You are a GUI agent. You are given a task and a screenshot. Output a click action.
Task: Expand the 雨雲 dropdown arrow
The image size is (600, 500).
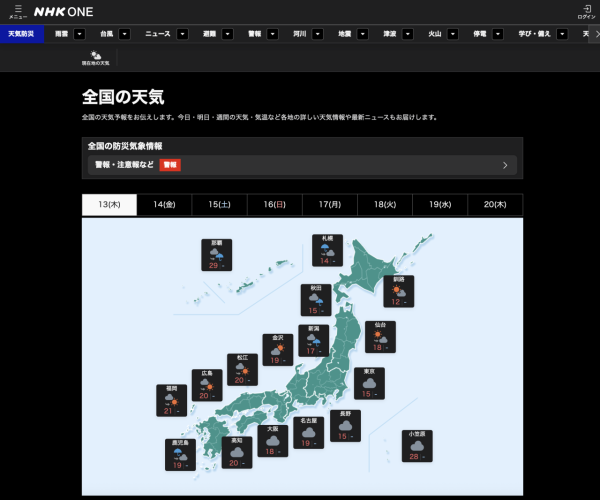(x=79, y=34)
